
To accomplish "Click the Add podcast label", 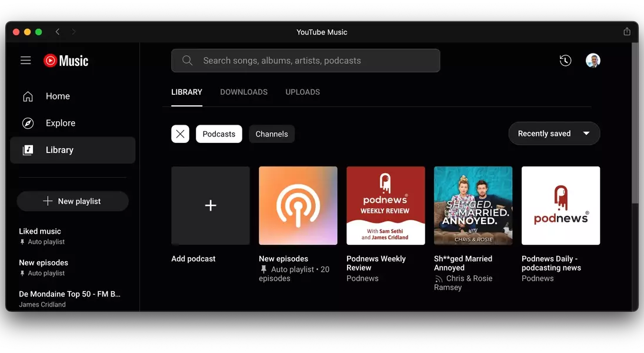I will 193,258.
